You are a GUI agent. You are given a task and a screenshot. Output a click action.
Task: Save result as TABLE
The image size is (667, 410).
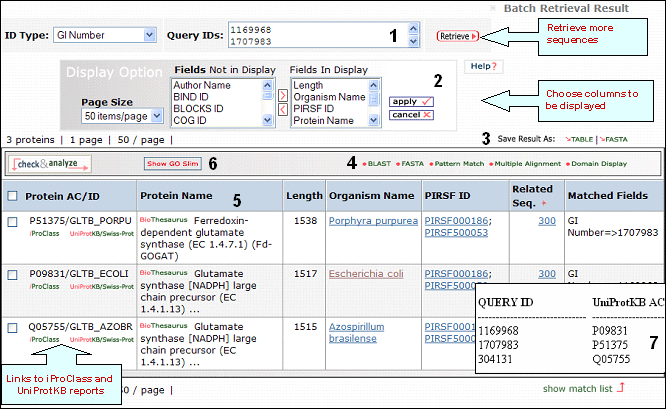click(578, 140)
